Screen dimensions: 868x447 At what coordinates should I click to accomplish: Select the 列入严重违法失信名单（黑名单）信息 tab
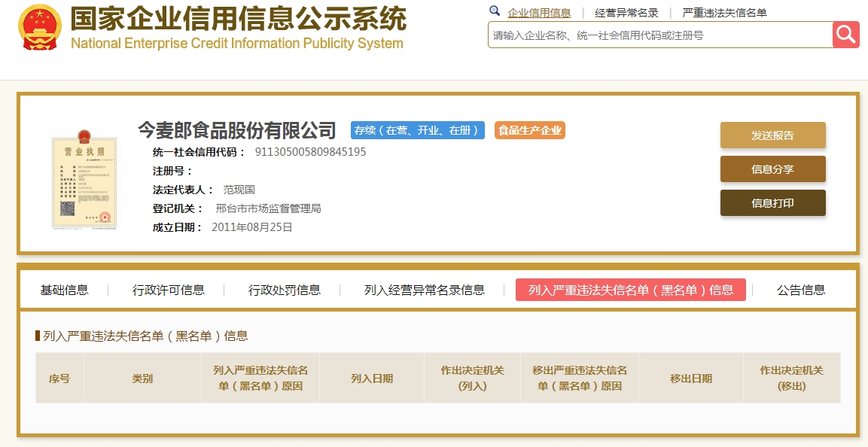(631, 290)
